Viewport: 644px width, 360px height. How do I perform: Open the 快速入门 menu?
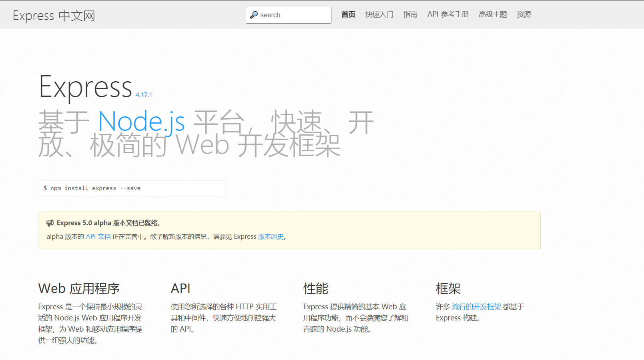(379, 14)
